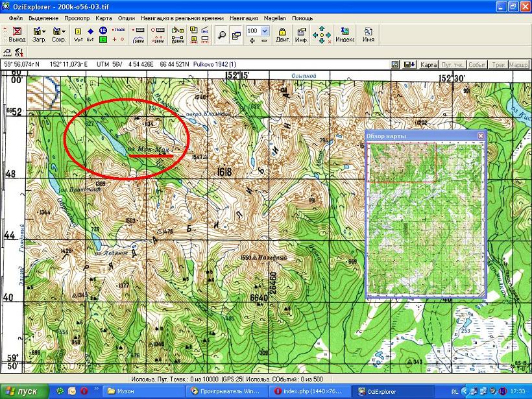Expand the Сохр. save dropdown arrow

64,30
